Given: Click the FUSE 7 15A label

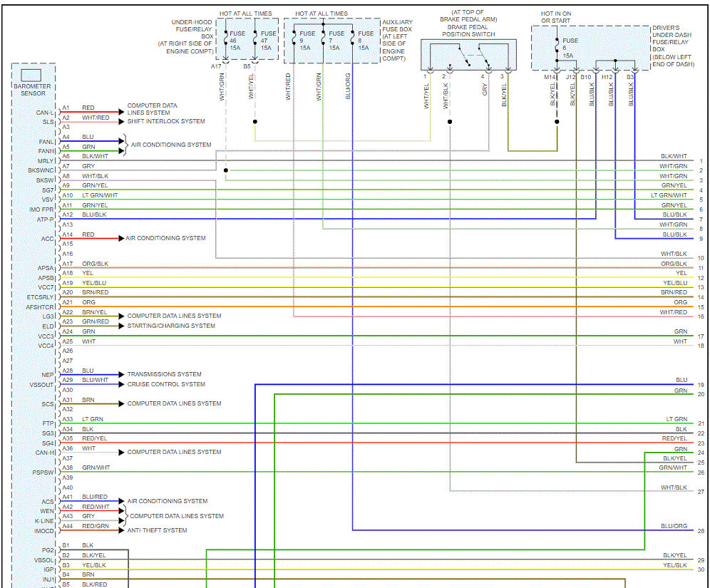Looking at the screenshot, I should (336, 41).
